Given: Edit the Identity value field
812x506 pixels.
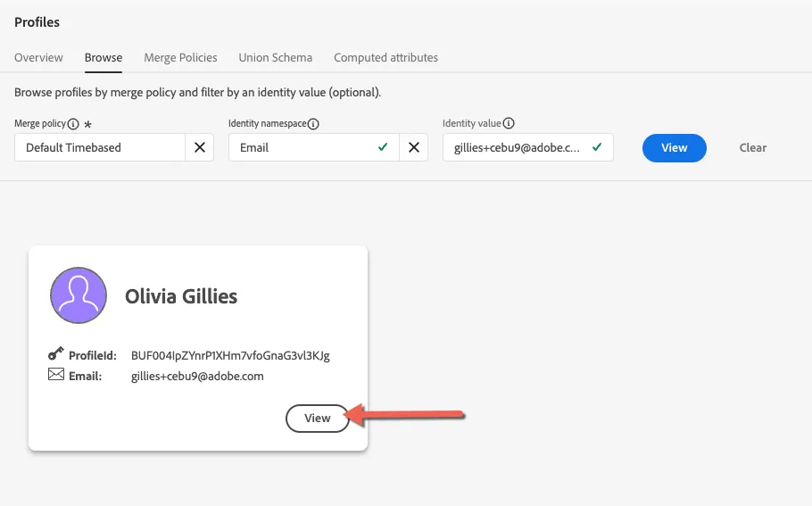Looking at the screenshot, I should pos(527,147).
